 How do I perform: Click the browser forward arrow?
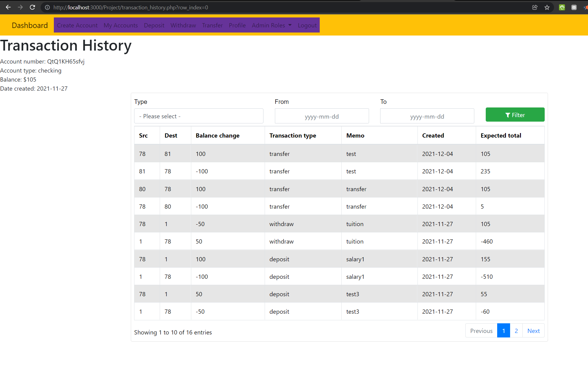click(x=20, y=7)
